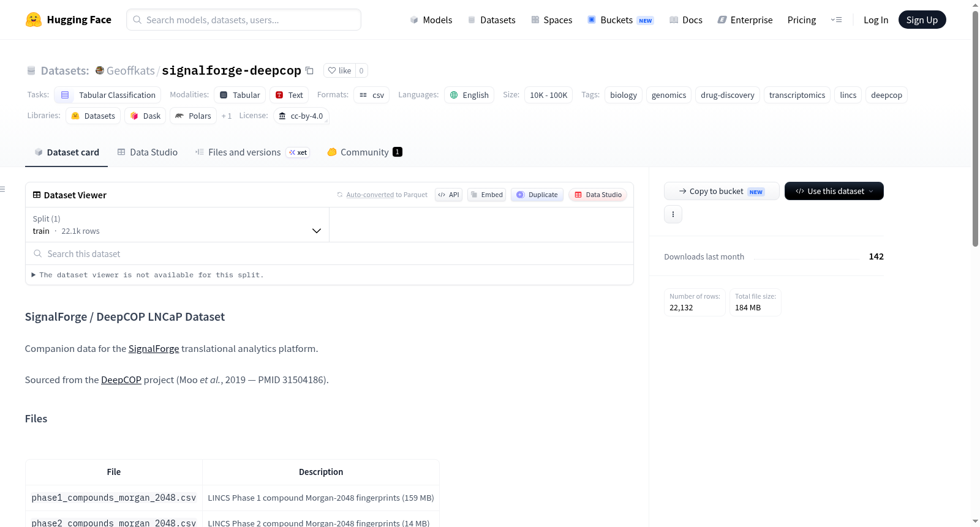Click the Hugging Face logo icon
Screen dimensions: 980x527
point(34,20)
